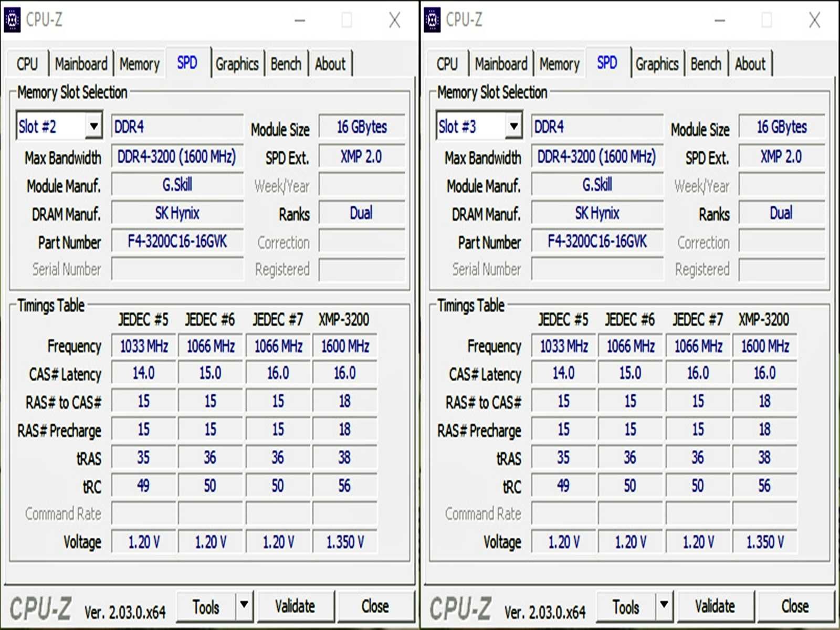Image resolution: width=840 pixels, height=630 pixels.
Task: Click XMP-3200 tRC value 56 in right window
Action: (x=765, y=486)
